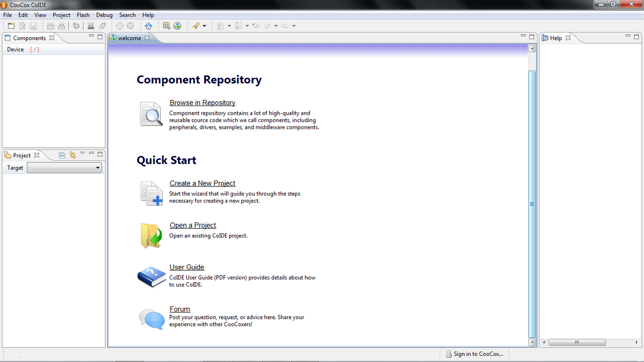Image resolution: width=644 pixels, height=362 pixels.
Task: Collapse All in the Project panel
Action: pyautogui.click(x=62, y=155)
